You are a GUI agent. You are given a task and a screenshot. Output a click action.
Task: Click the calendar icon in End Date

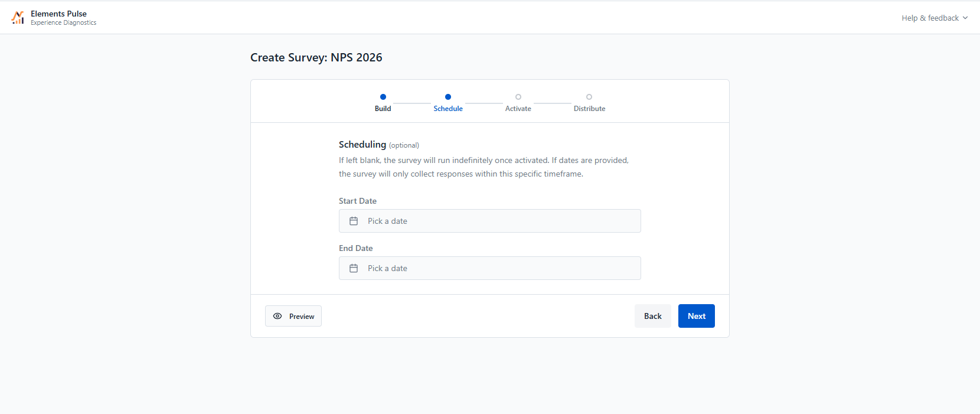[354, 268]
